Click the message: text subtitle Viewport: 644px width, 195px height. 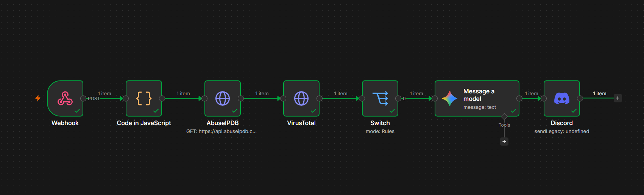(x=480, y=107)
